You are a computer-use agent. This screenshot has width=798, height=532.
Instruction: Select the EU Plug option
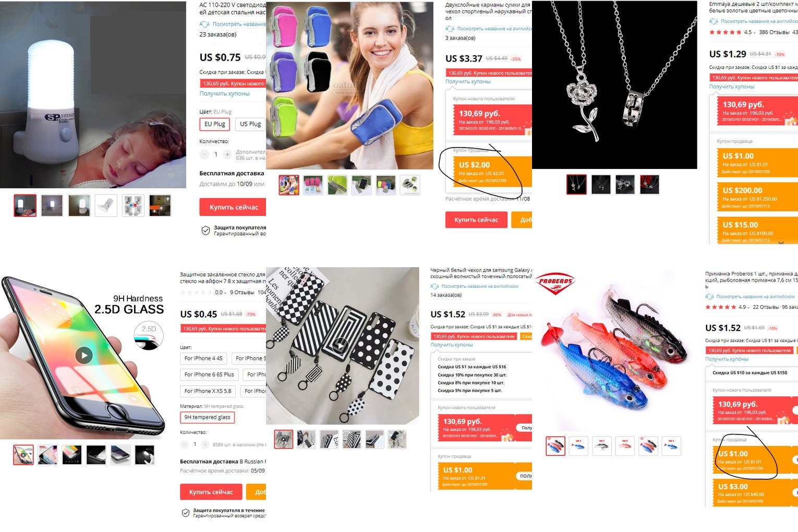[x=214, y=124]
